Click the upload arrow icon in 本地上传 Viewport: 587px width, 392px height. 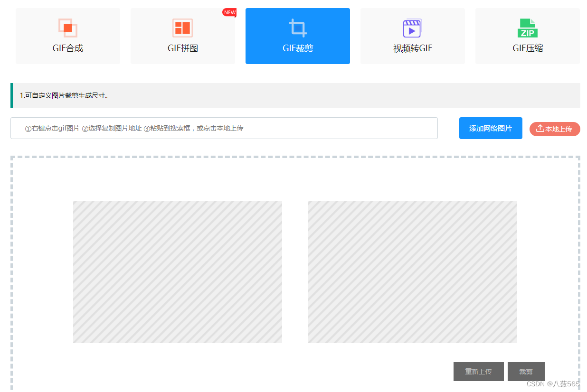(x=540, y=129)
